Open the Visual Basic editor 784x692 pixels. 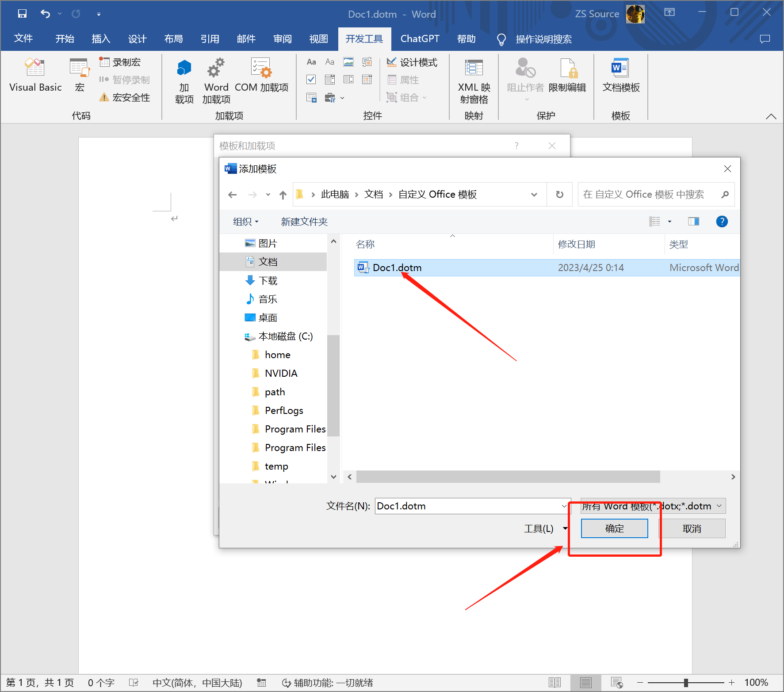[x=35, y=75]
